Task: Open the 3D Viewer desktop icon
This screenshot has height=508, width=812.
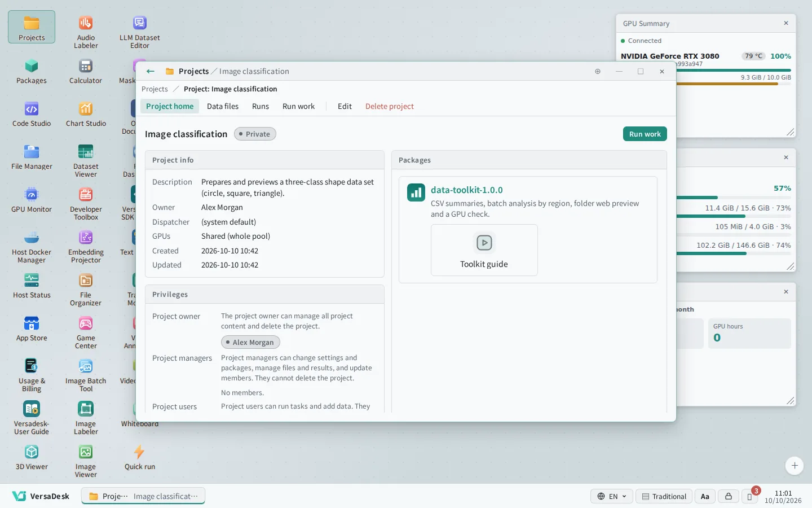Action: pos(32,458)
